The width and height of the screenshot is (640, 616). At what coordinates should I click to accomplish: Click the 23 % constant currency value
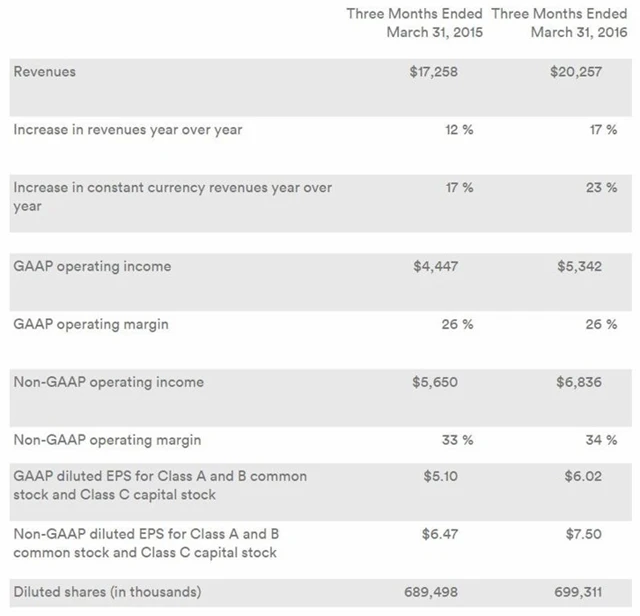(603, 188)
